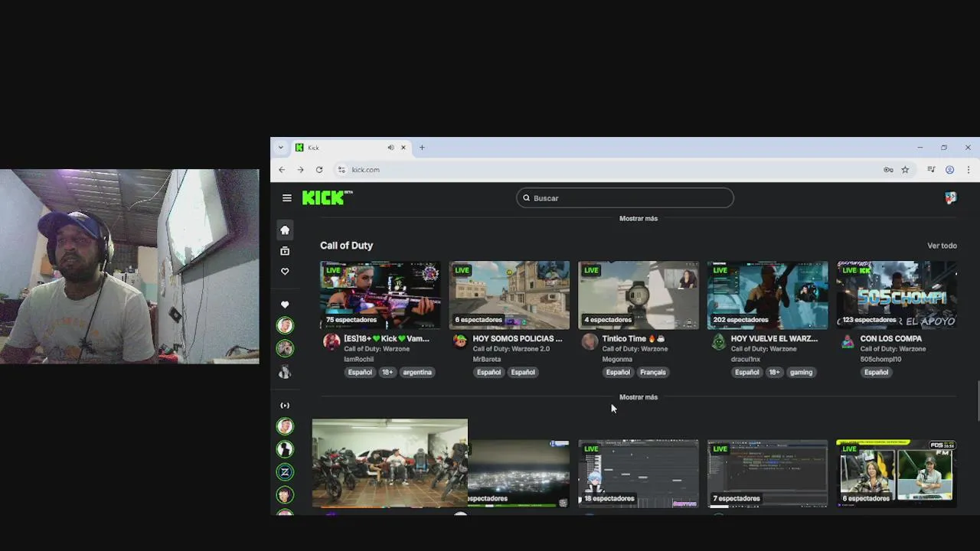Viewport: 980px width, 551px height.
Task: Open the 7 espectadores stream thumbnail
Action: pyautogui.click(x=767, y=473)
